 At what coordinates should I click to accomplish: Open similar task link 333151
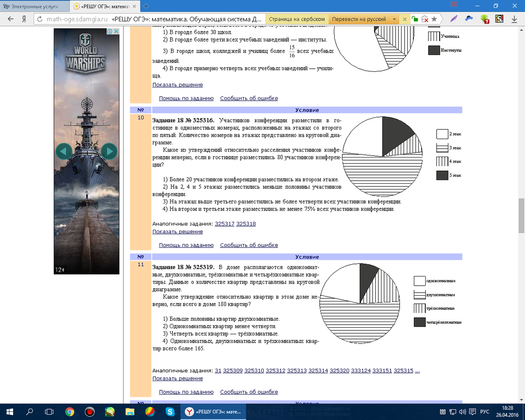tap(382, 371)
